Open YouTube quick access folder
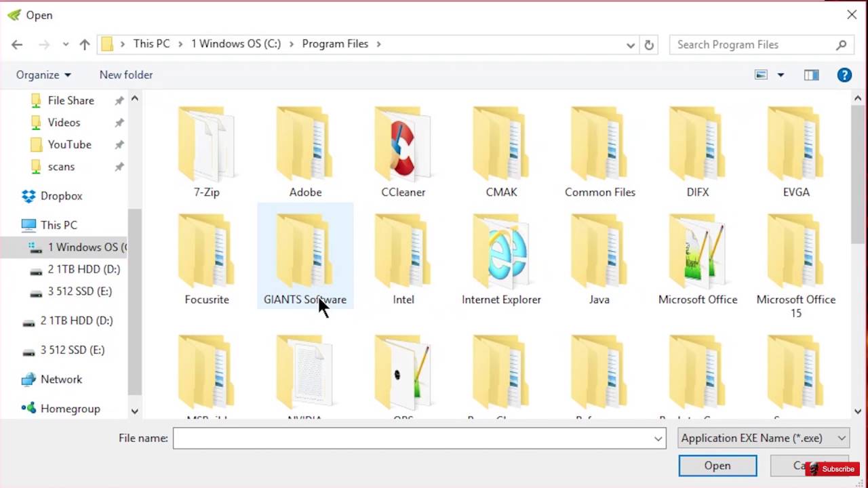This screenshot has width=868, height=488. pyautogui.click(x=69, y=144)
